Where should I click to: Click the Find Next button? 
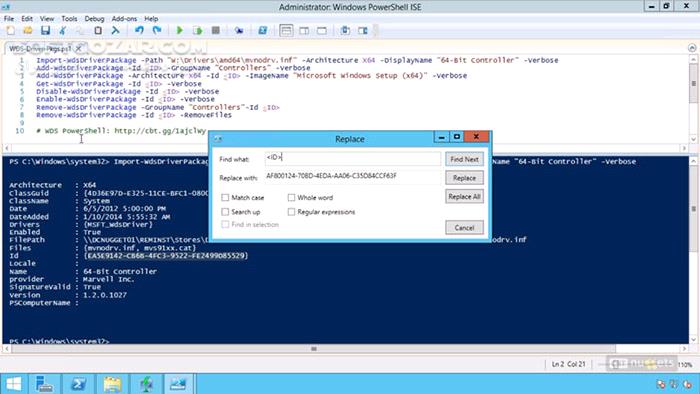pyautogui.click(x=464, y=159)
